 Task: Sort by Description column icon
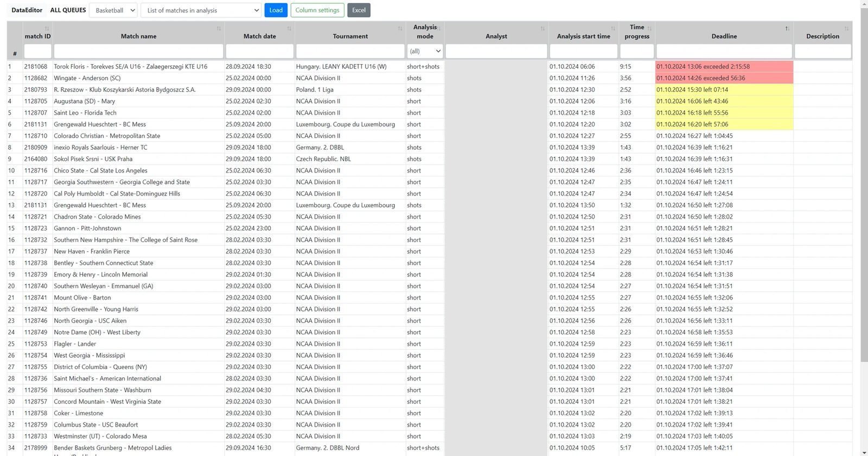pos(846,28)
